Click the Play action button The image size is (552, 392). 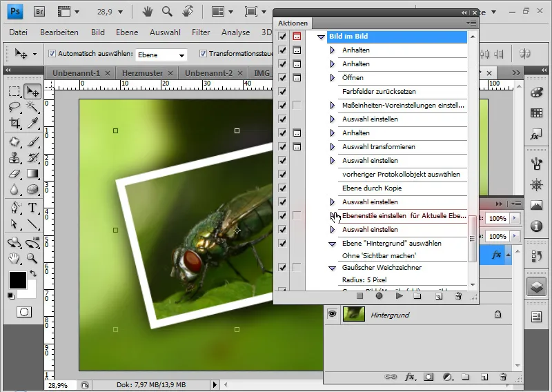[399, 296]
